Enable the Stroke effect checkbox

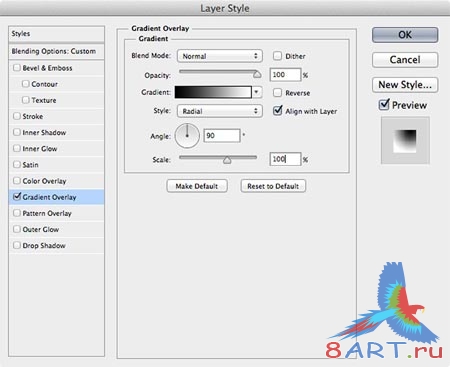point(16,116)
